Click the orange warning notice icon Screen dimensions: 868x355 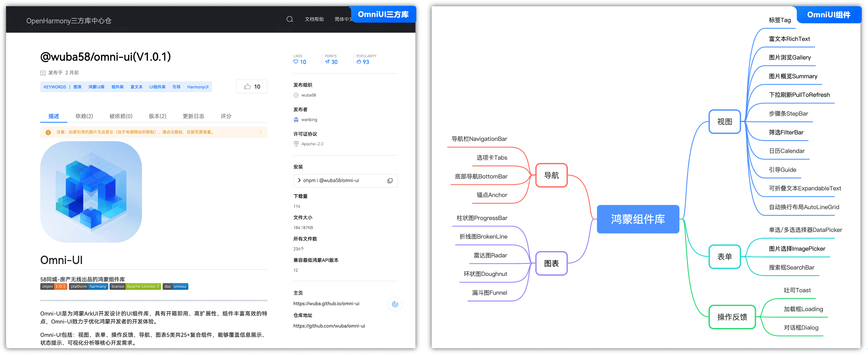click(x=48, y=132)
